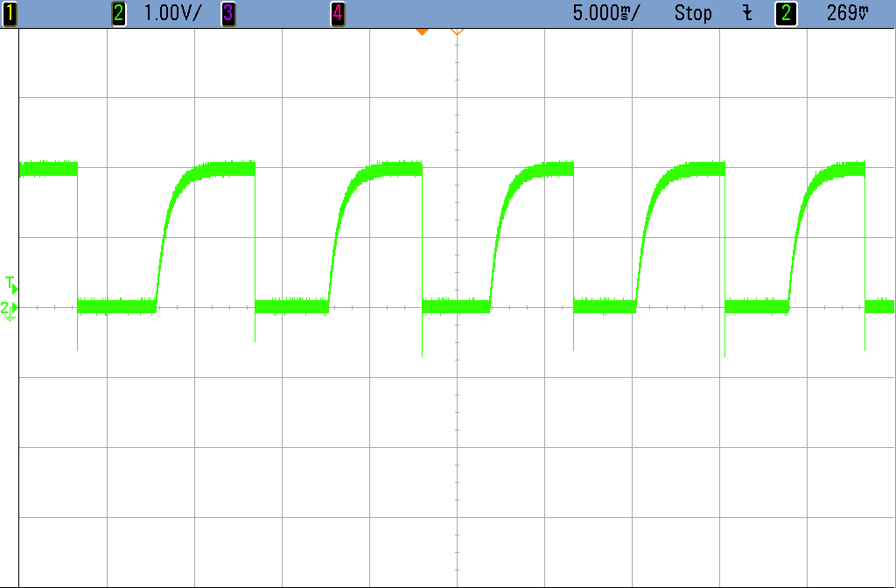Click the center of the graticule crosshair

(x=457, y=307)
